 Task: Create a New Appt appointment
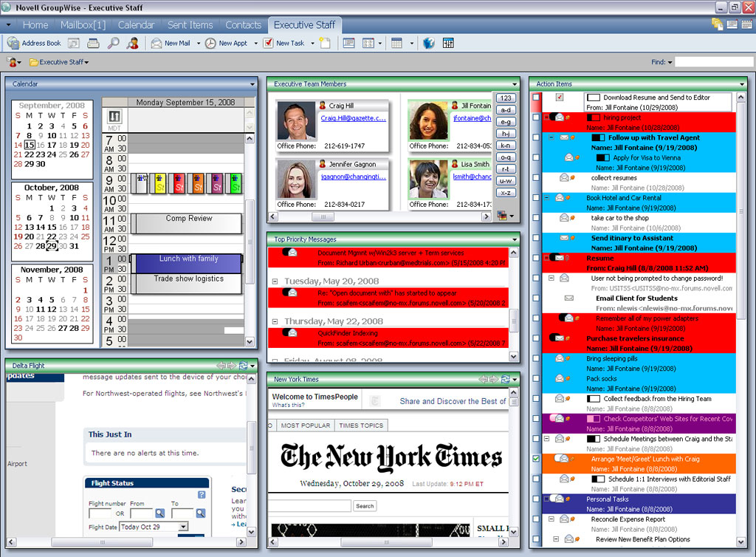coord(227,44)
